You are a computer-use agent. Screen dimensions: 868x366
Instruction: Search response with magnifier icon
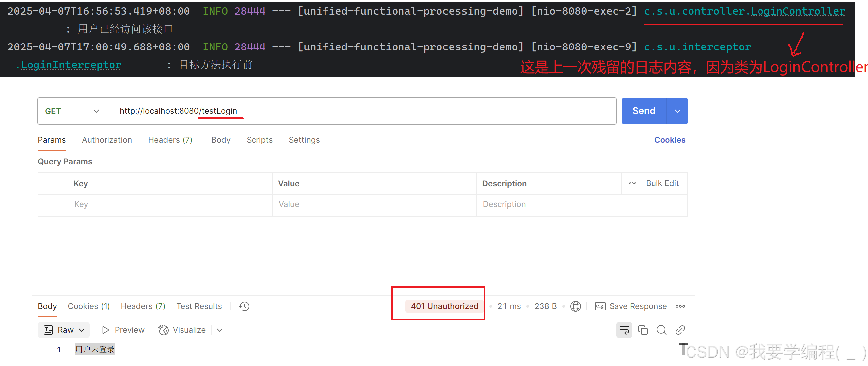(661, 330)
